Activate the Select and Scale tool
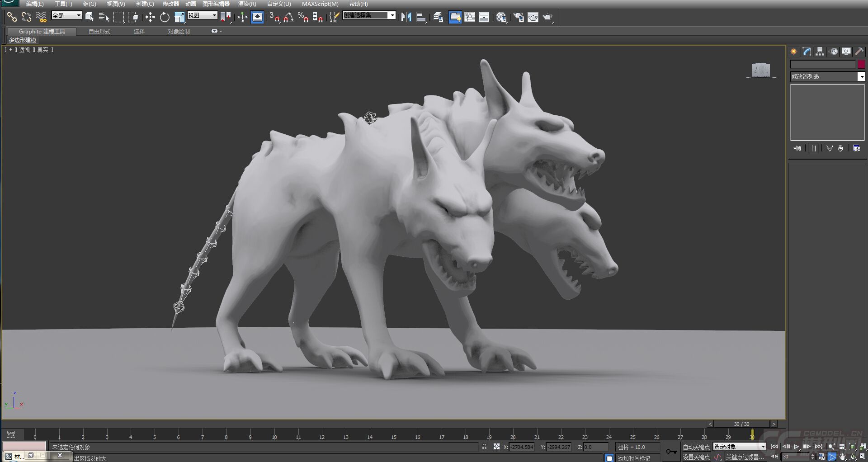The height and width of the screenshot is (462, 868). tap(179, 17)
